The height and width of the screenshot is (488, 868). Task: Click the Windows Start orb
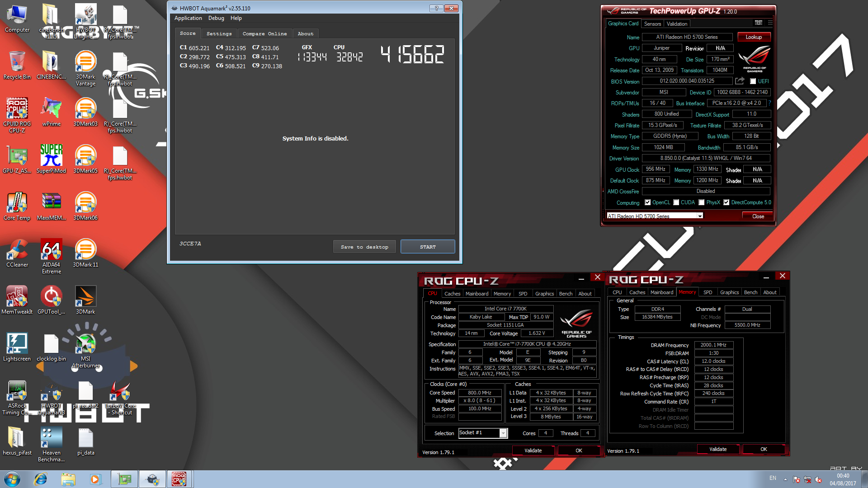pyautogui.click(x=12, y=479)
